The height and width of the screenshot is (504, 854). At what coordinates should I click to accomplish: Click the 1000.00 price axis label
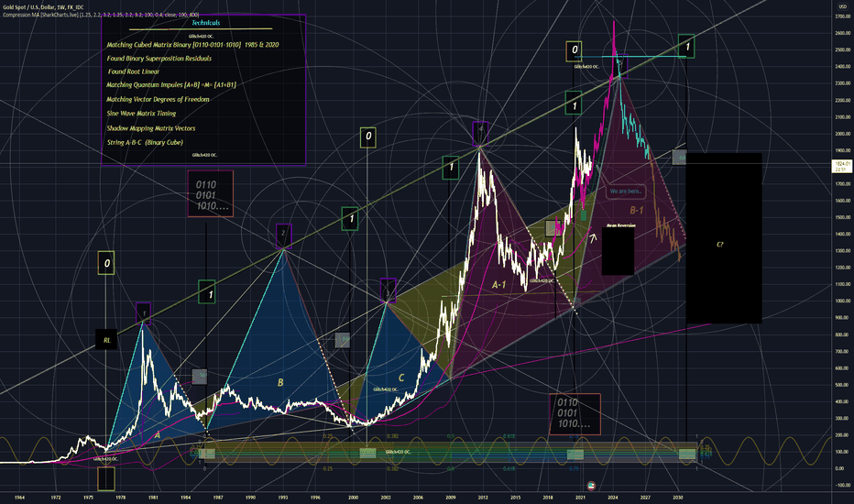coord(843,301)
